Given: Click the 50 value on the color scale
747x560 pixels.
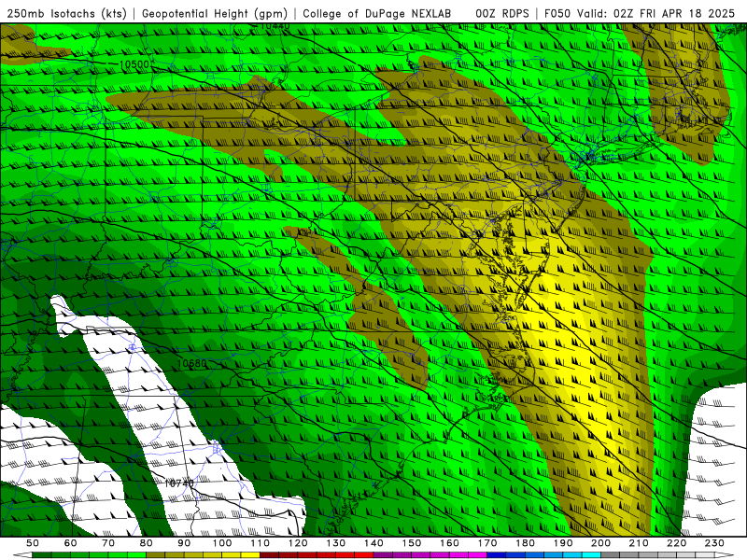Looking at the screenshot, I should pyautogui.click(x=33, y=543).
